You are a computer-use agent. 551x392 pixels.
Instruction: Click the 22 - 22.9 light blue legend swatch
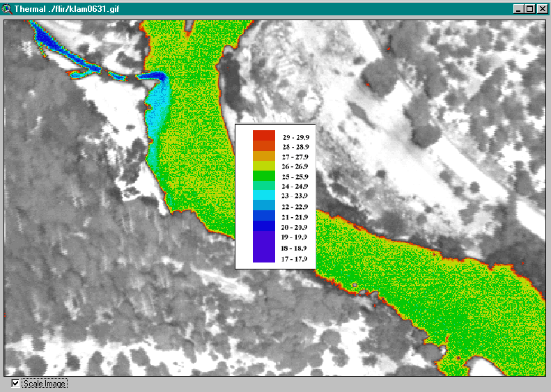(264, 205)
